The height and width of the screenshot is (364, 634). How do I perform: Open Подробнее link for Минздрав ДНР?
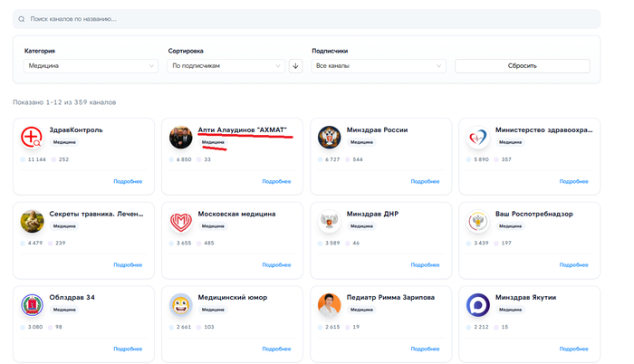coord(425,265)
